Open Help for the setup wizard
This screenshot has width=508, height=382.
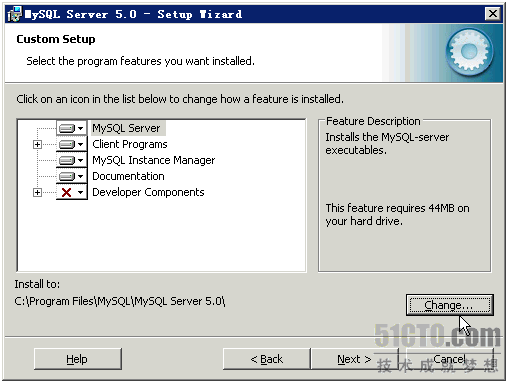(x=78, y=359)
